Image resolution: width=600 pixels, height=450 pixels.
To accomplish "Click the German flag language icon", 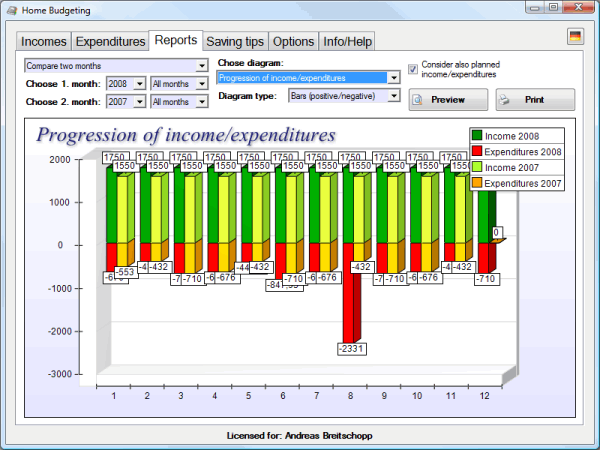I will (575, 36).
